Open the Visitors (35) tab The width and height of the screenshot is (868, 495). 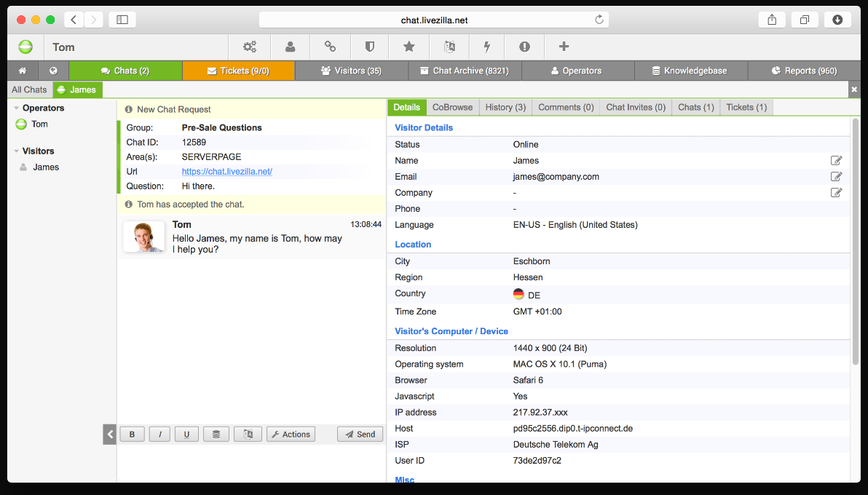[x=352, y=71]
